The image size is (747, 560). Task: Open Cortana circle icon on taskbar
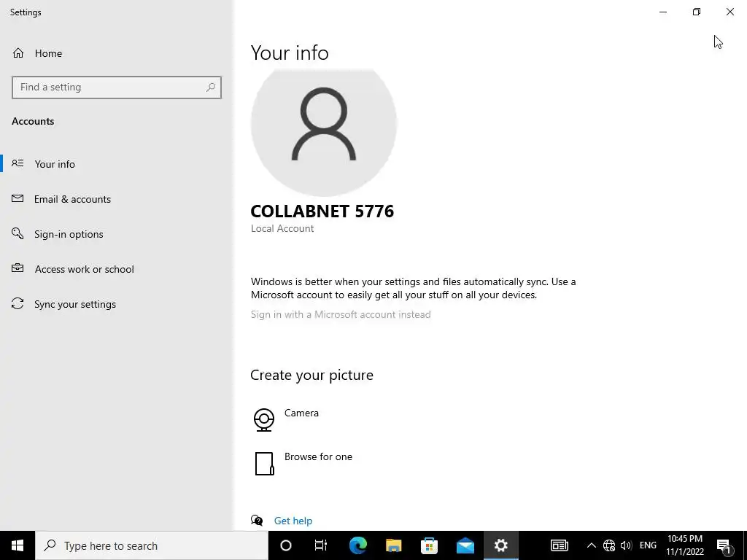tap(286, 545)
